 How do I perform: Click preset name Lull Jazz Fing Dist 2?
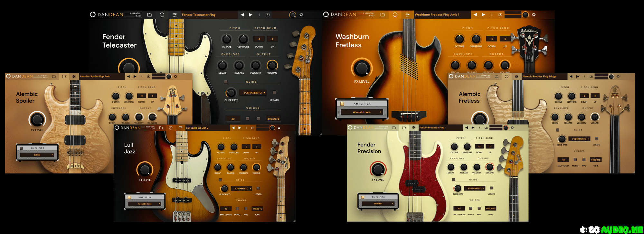tap(197, 128)
